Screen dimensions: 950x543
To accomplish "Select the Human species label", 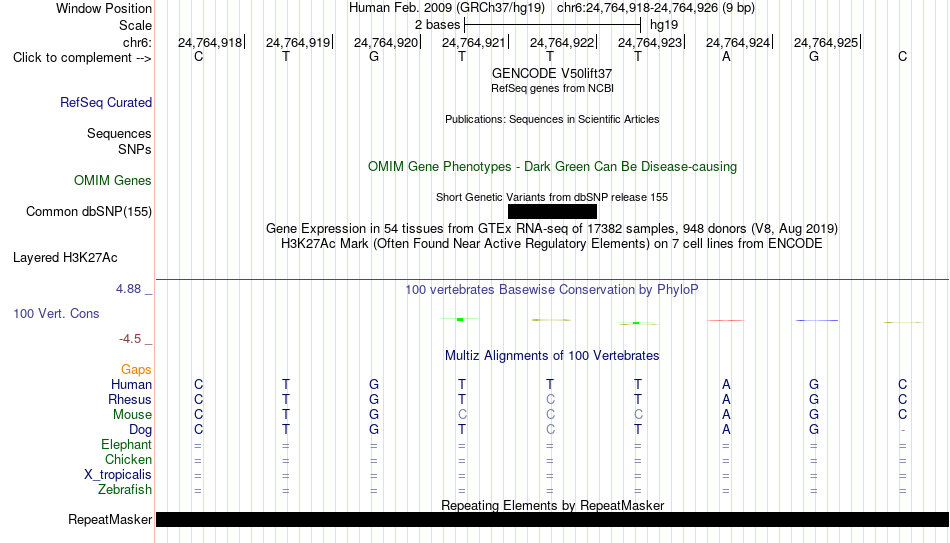I will pos(131,384).
